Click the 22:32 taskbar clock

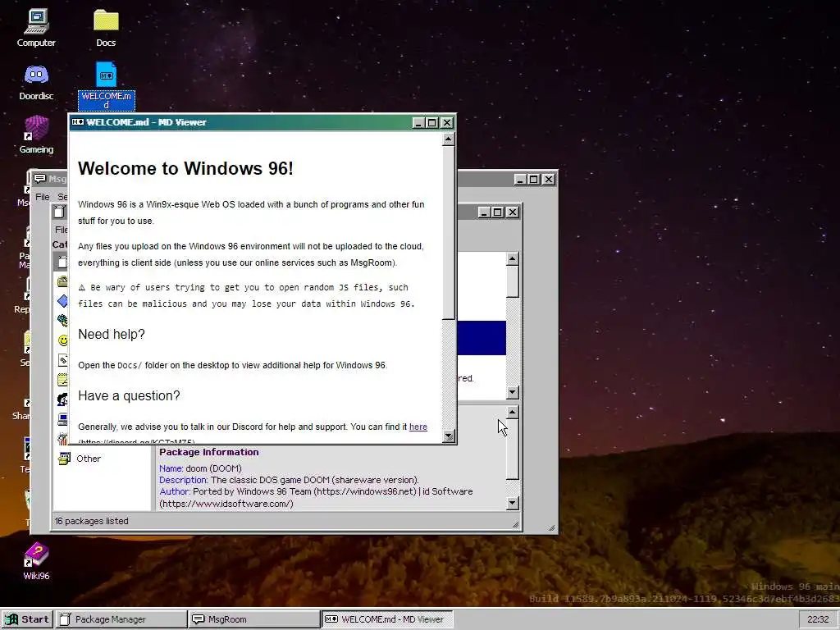coord(818,619)
